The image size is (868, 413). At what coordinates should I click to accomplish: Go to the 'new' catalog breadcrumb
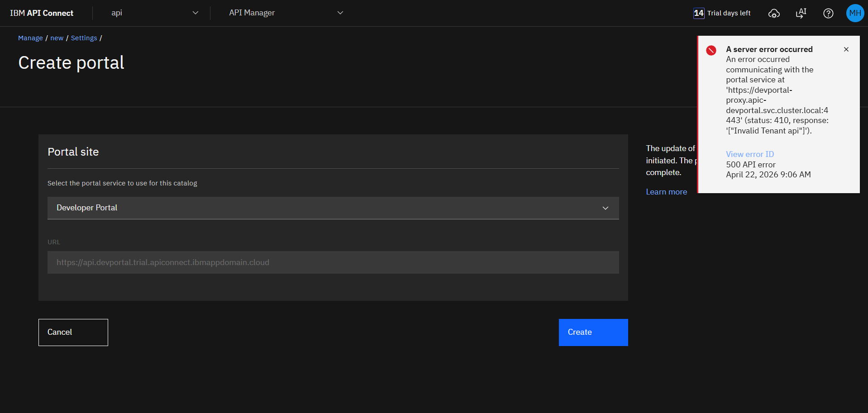coord(57,38)
